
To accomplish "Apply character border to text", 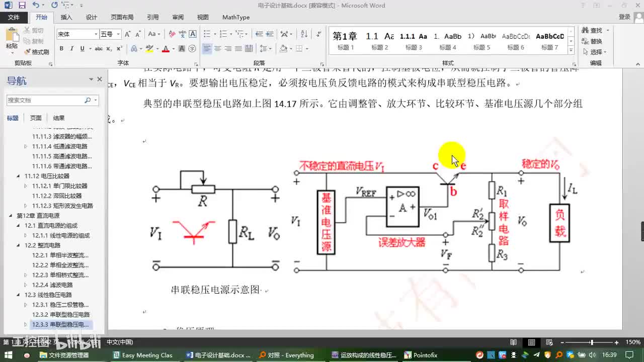I will (x=192, y=34).
